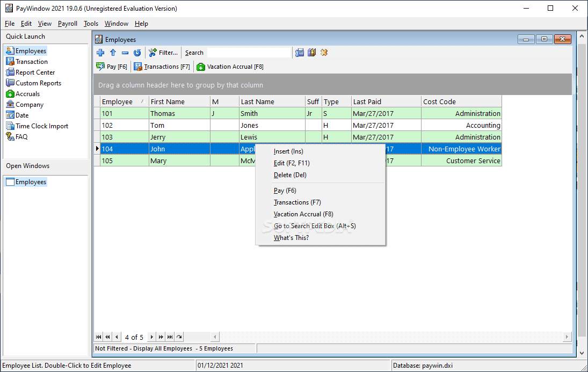Image resolution: width=588 pixels, height=372 pixels.
Task: Restore the Employees child window
Action: click(x=544, y=39)
